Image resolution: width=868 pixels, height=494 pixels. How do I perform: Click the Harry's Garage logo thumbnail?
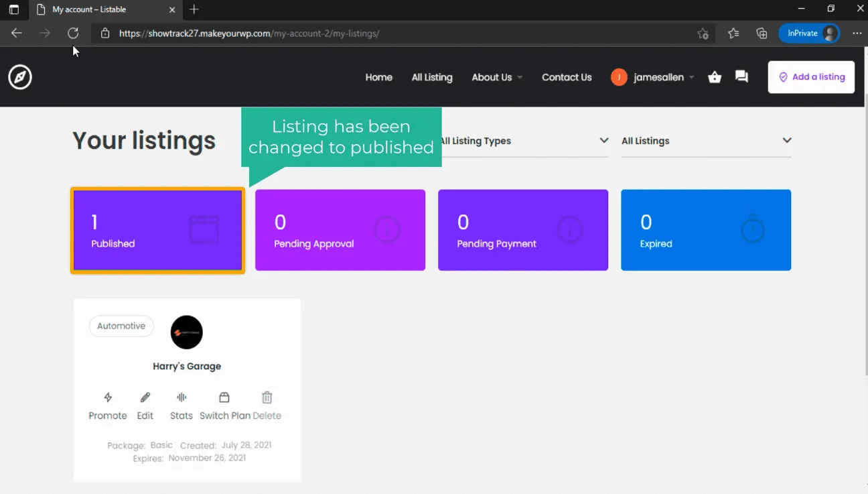pyautogui.click(x=187, y=332)
